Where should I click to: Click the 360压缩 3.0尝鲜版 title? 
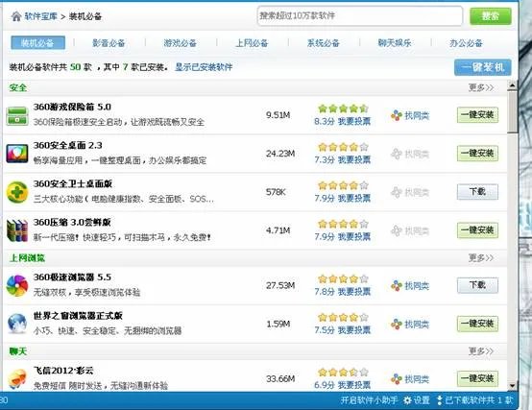click(72, 223)
